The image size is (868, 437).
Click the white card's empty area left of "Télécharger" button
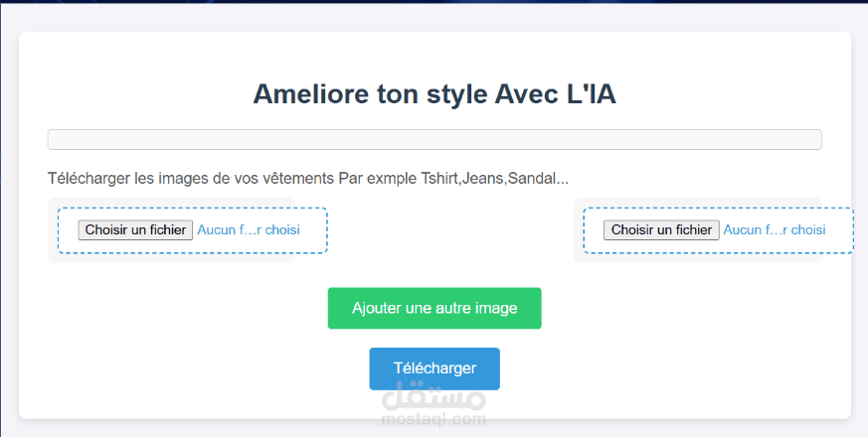click(199, 368)
